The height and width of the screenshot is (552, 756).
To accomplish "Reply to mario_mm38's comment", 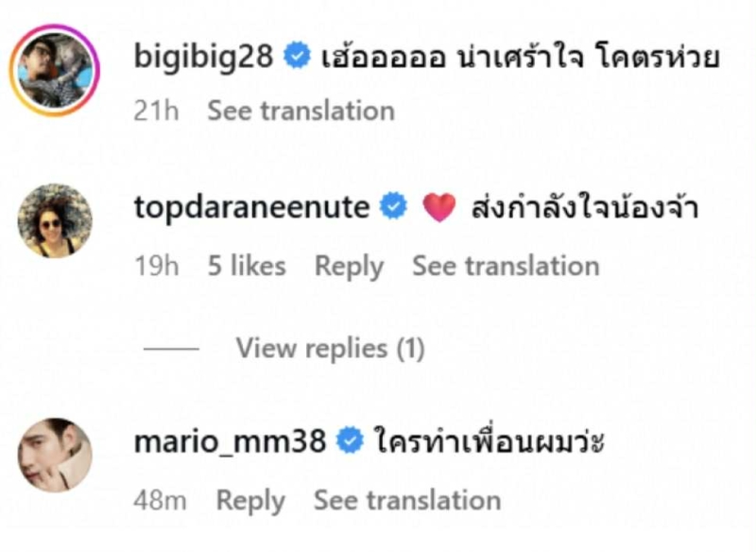I will 250,499.
